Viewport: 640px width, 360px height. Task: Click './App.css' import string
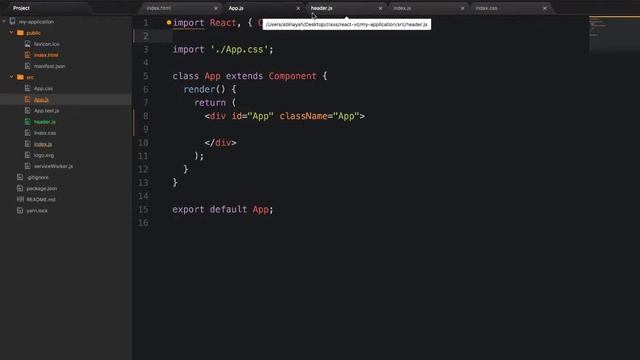[239, 49]
